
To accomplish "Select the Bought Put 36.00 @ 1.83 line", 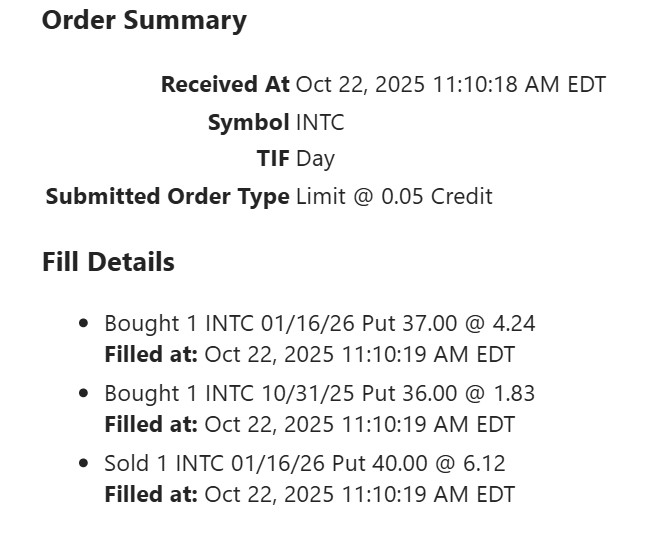I will pos(320,394).
